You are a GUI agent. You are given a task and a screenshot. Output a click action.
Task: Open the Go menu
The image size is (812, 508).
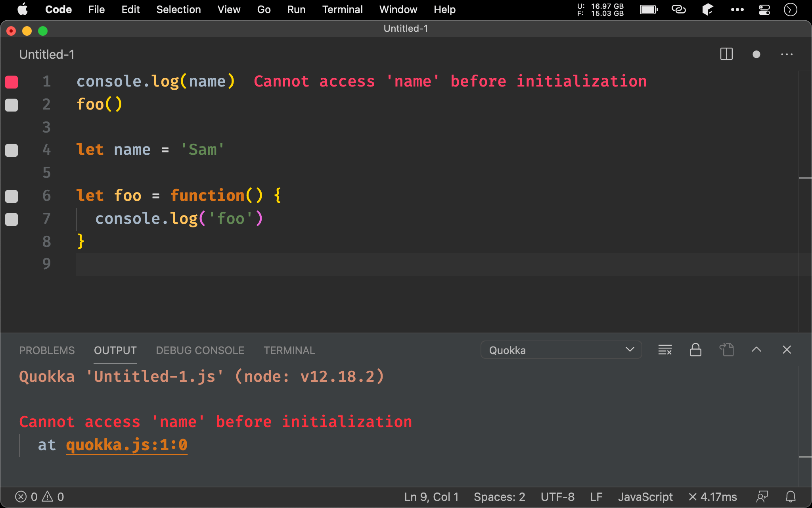tap(264, 10)
